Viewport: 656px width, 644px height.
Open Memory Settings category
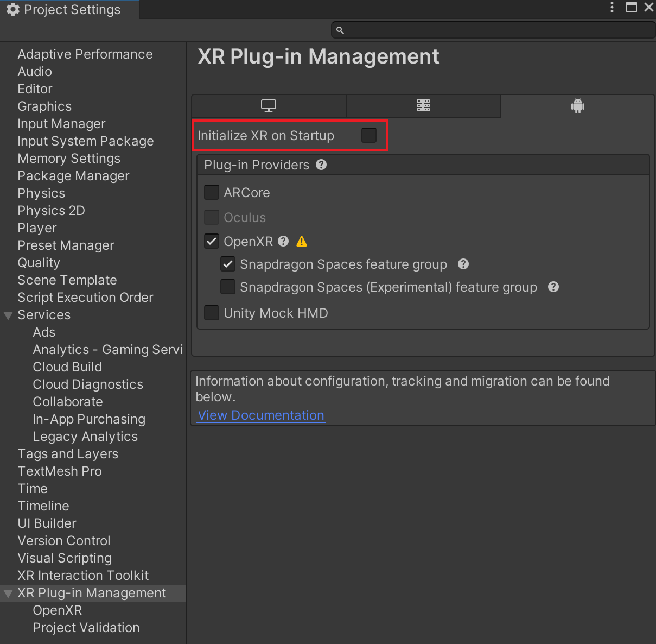69,159
